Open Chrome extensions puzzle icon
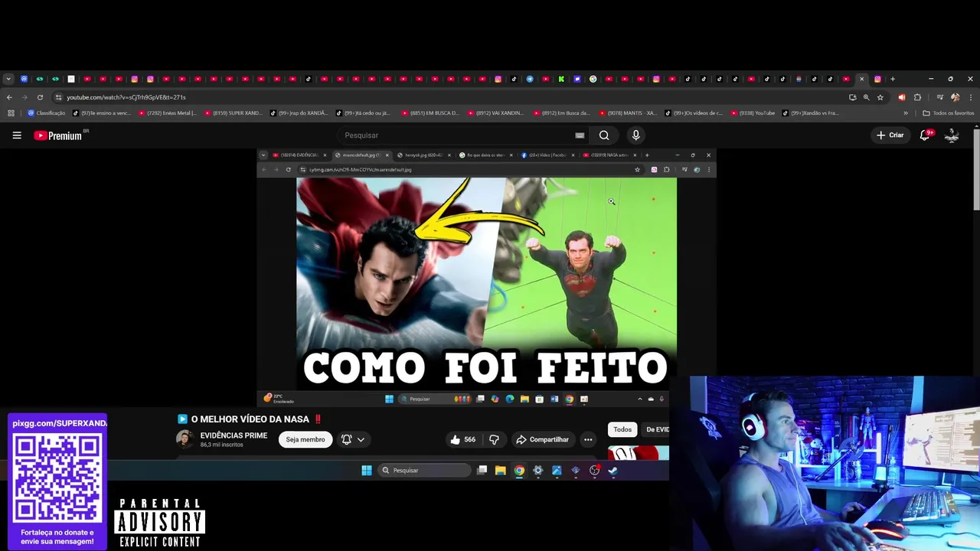 click(917, 97)
